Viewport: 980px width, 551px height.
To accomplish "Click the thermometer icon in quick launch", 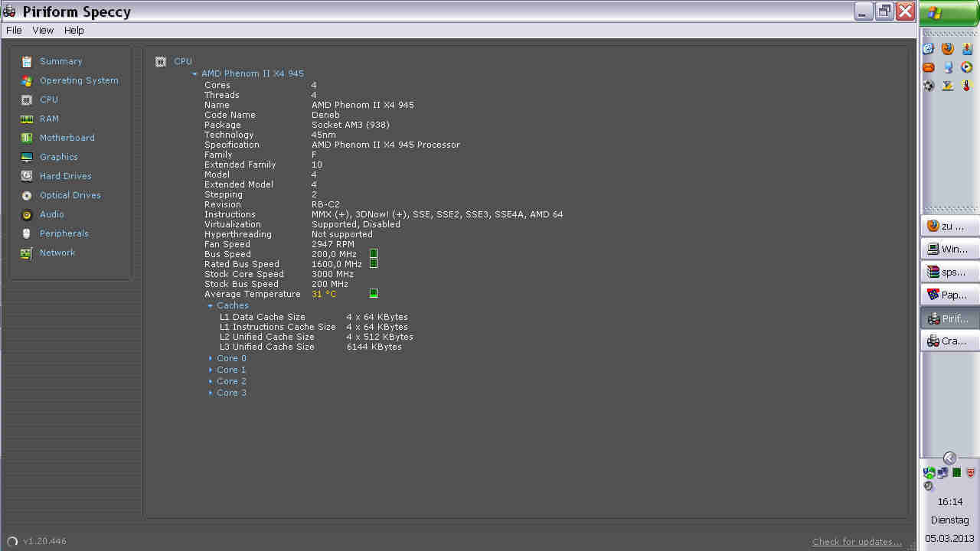I will [967, 86].
